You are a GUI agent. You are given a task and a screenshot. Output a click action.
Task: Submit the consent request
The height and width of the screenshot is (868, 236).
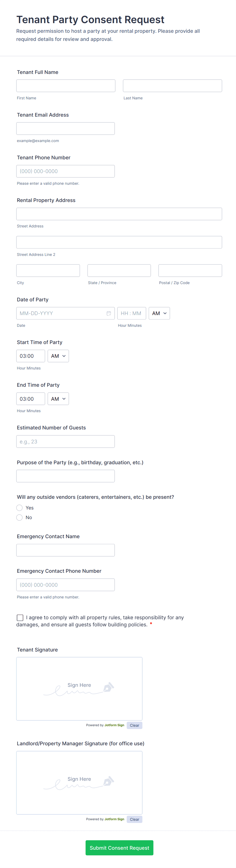[x=119, y=848]
